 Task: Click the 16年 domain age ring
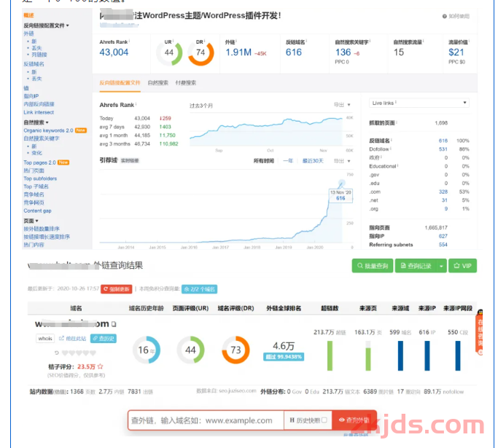[147, 350]
